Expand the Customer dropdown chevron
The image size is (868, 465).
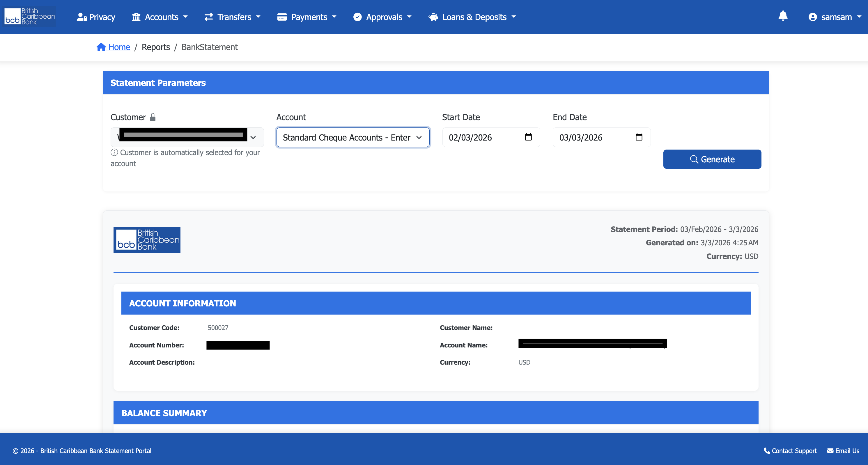coord(254,137)
